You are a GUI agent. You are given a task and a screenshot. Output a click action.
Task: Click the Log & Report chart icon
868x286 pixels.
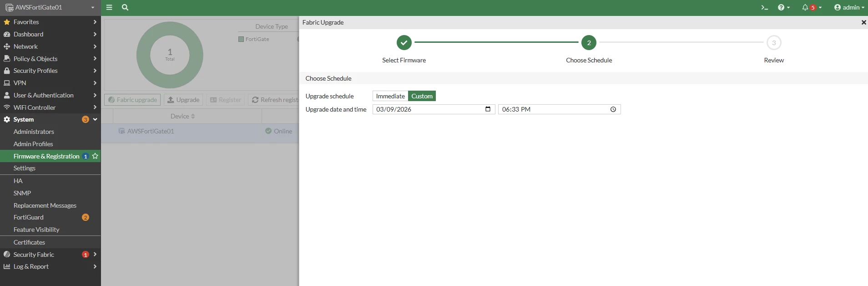pos(7,266)
